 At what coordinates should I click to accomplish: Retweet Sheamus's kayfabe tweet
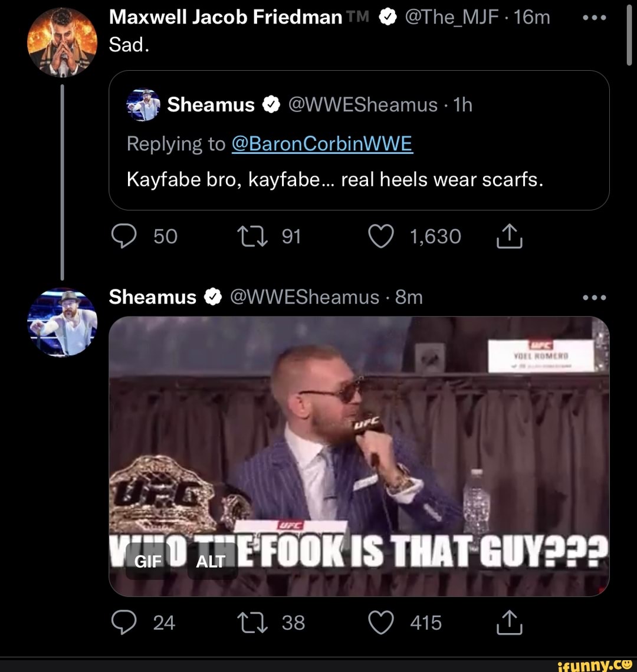[255, 236]
